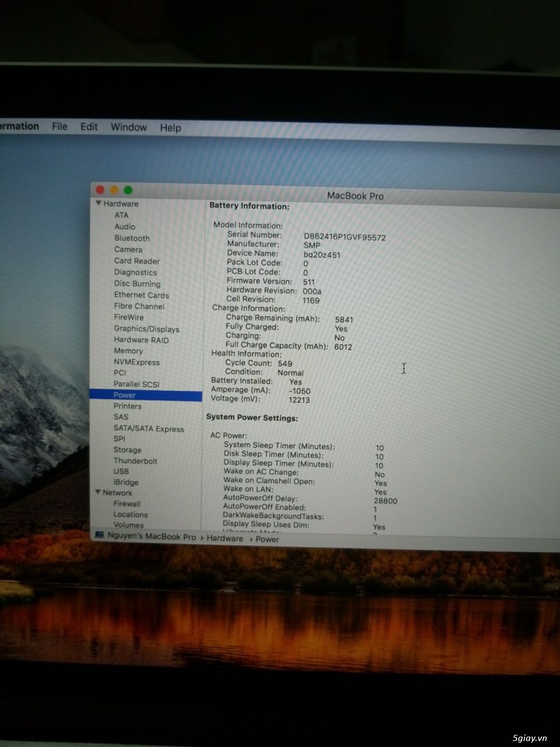Select Hardware RAID in the sidebar
The image size is (560, 747).
141,340
